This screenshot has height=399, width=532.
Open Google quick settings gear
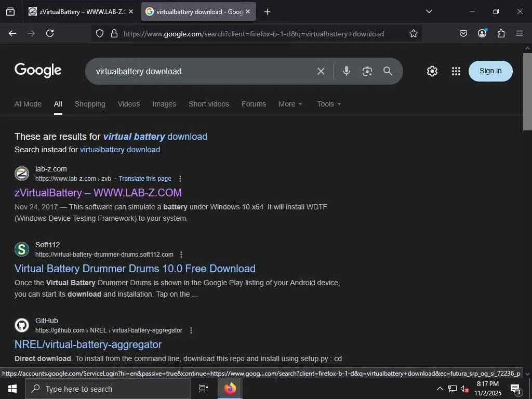432,71
